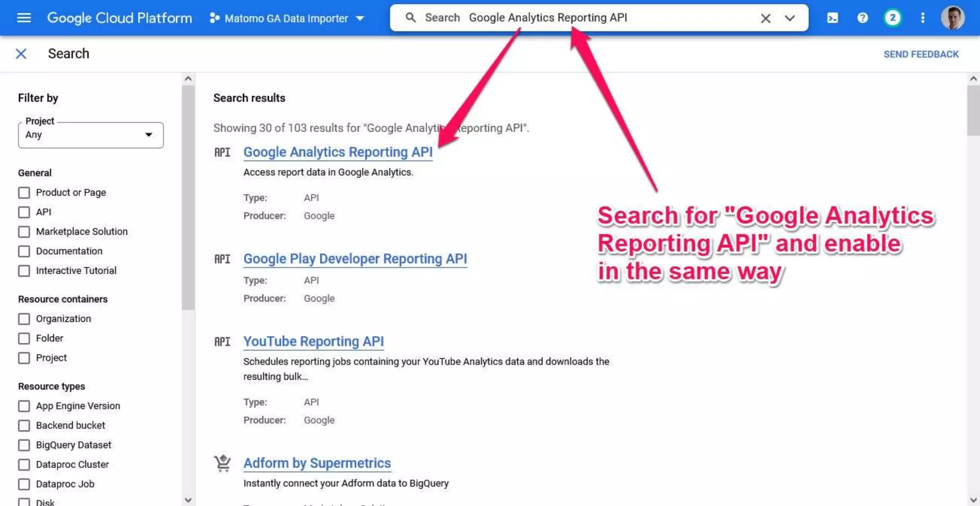This screenshot has height=506, width=980.
Task: Check the Dataproc Cluster filter
Action: (24, 465)
